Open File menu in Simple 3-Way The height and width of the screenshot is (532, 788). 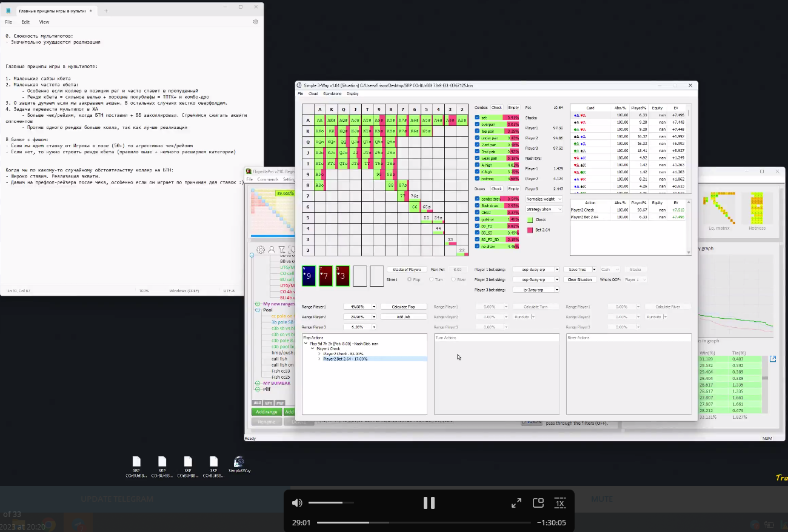point(300,94)
